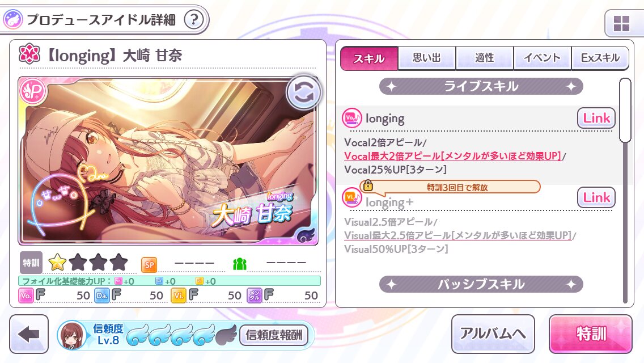This screenshot has height=363, width=644.
Task: Switch to the 適性 tab
Action: (485, 58)
